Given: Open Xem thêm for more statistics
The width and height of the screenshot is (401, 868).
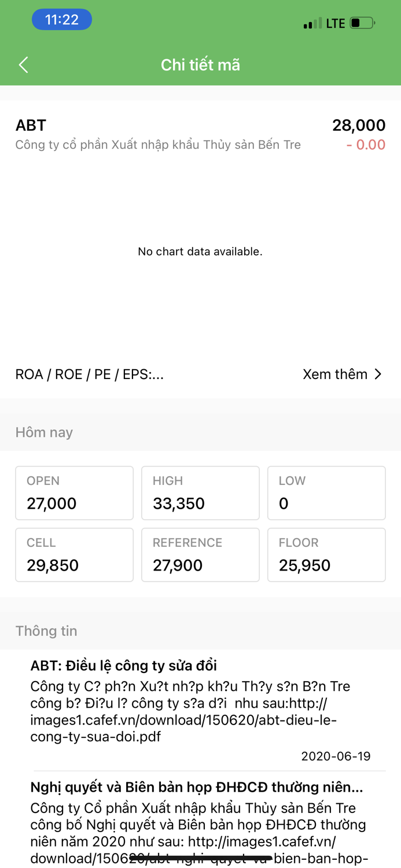Looking at the screenshot, I should point(336,374).
